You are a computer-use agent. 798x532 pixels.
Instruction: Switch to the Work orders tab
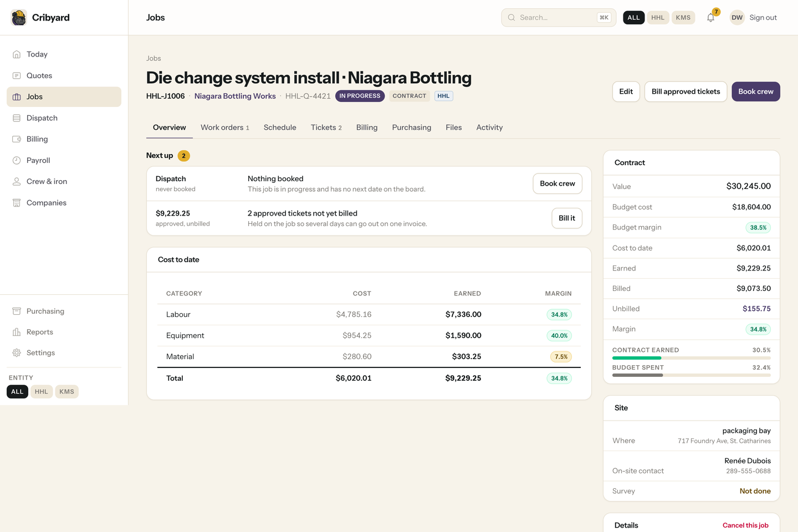225,127
